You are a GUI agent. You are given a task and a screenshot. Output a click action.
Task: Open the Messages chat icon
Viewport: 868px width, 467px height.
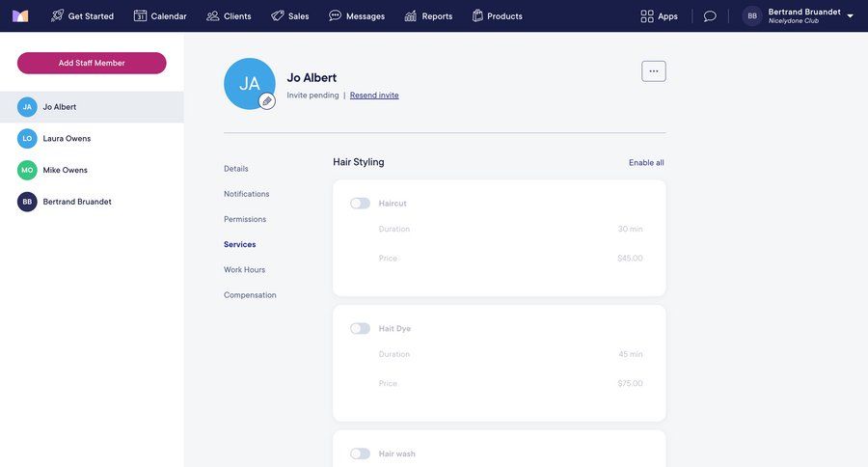[335, 15]
